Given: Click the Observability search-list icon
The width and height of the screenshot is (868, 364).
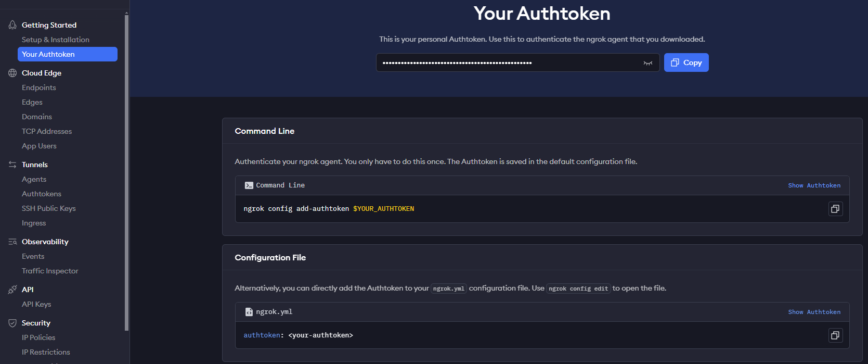Looking at the screenshot, I should (x=12, y=242).
